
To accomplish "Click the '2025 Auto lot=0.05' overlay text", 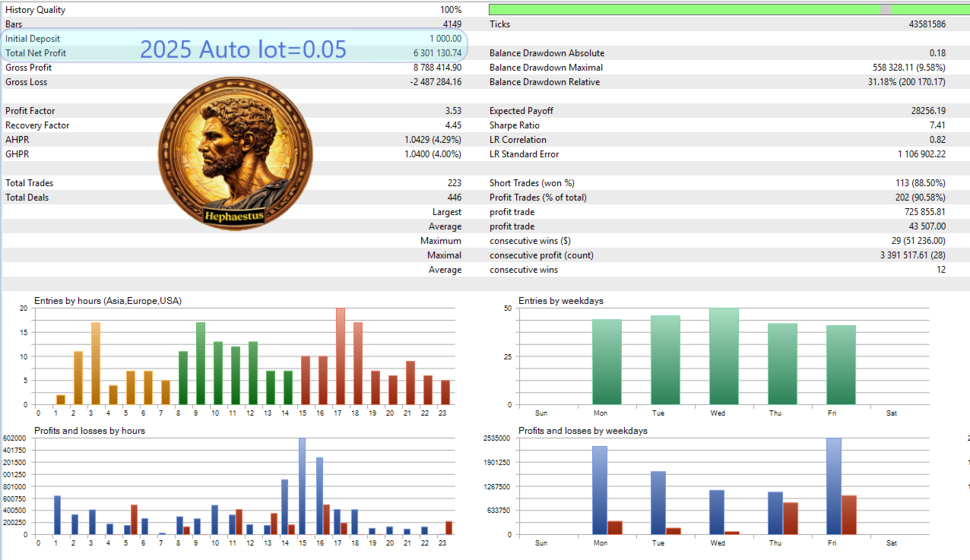I will [243, 49].
